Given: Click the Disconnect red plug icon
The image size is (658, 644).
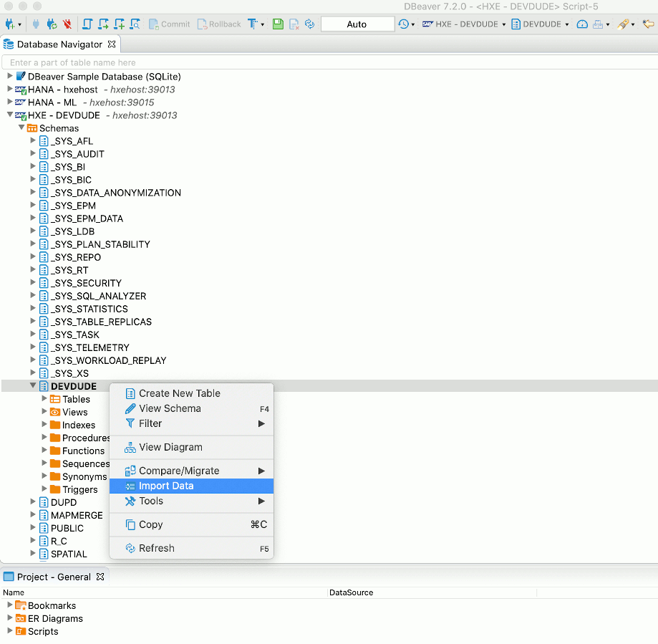Looking at the screenshot, I should pyautogui.click(x=68, y=24).
